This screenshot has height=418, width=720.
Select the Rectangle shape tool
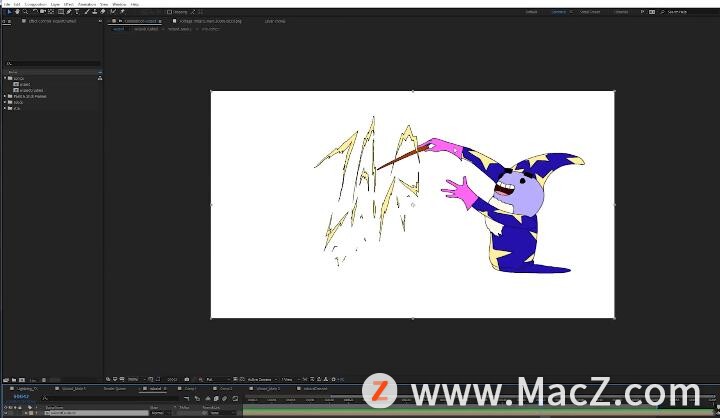(61, 11)
